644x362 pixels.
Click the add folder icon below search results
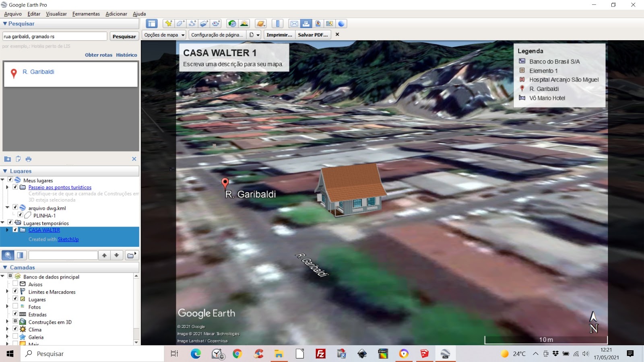(7, 159)
